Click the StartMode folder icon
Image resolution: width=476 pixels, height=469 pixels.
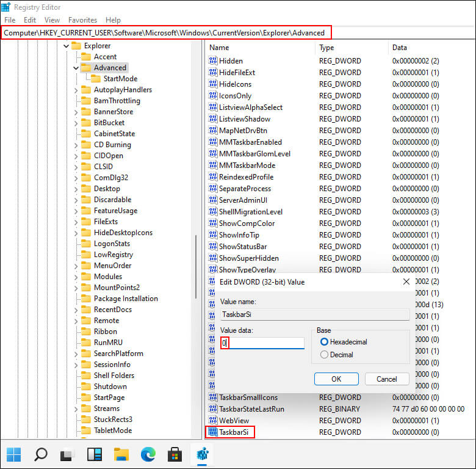96,79
